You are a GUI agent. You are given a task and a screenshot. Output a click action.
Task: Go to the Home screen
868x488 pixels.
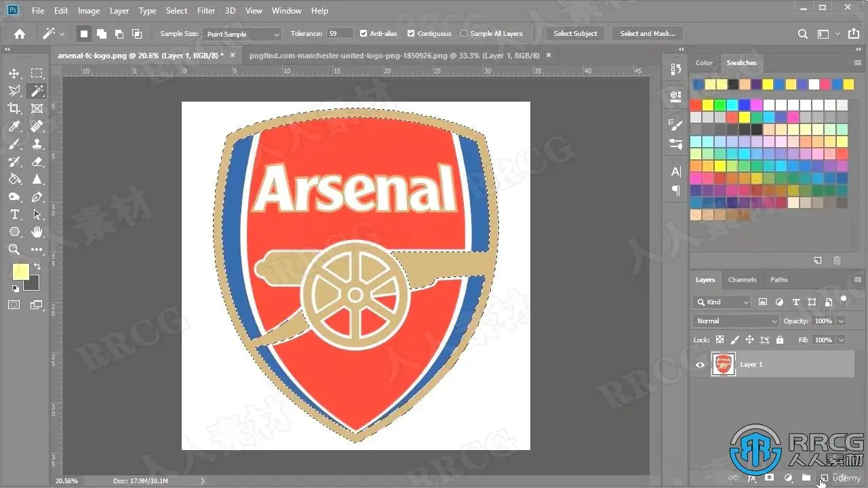point(20,34)
